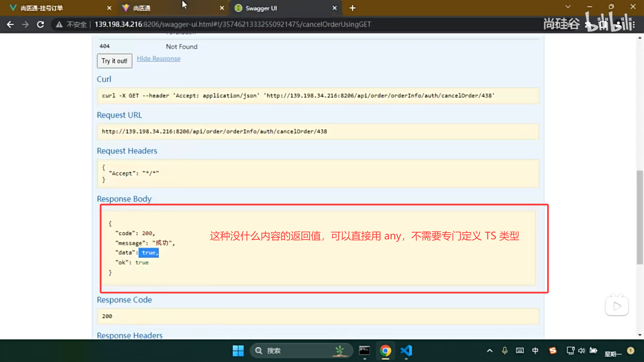The height and width of the screenshot is (362, 644).
Task: Click the browser page reload icon
Action: pos(40,24)
